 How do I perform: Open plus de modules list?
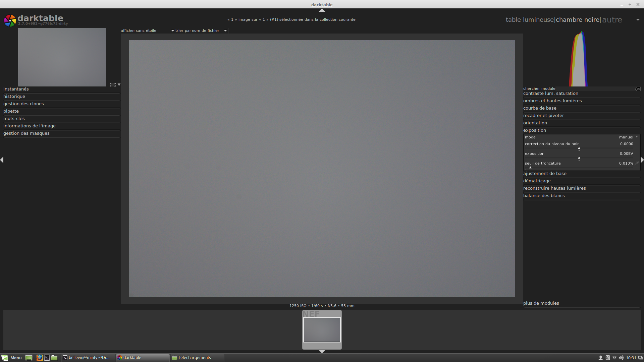(x=582, y=303)
